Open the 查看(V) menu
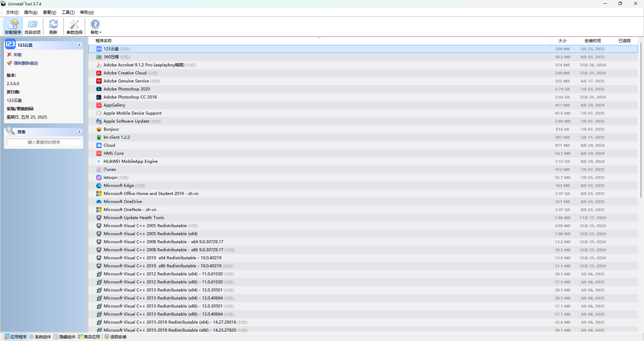Screen dimensions: 644x341 coord(50,12)
